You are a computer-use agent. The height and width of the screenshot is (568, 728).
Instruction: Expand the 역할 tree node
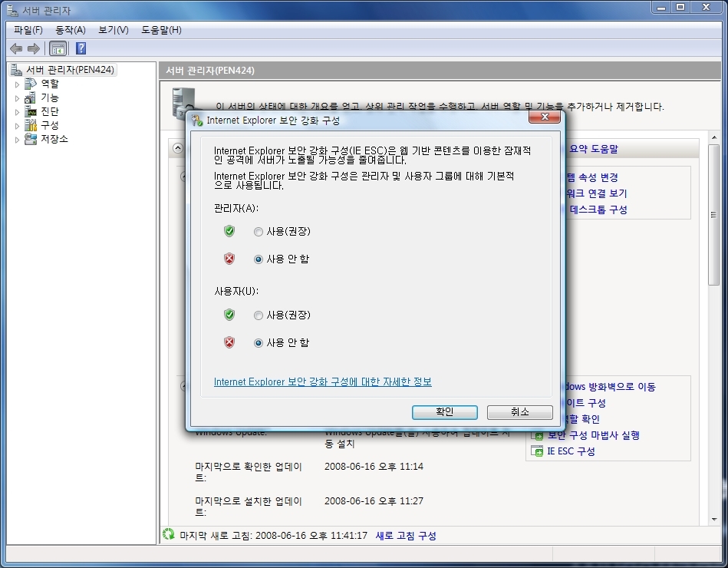pos(17,84)
